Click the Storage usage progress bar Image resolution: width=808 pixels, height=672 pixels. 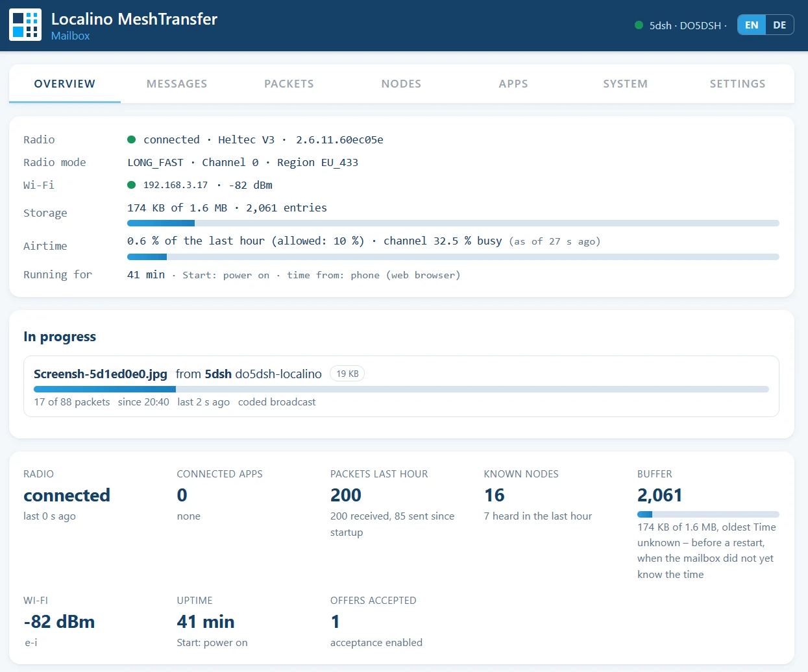[453, 223]
